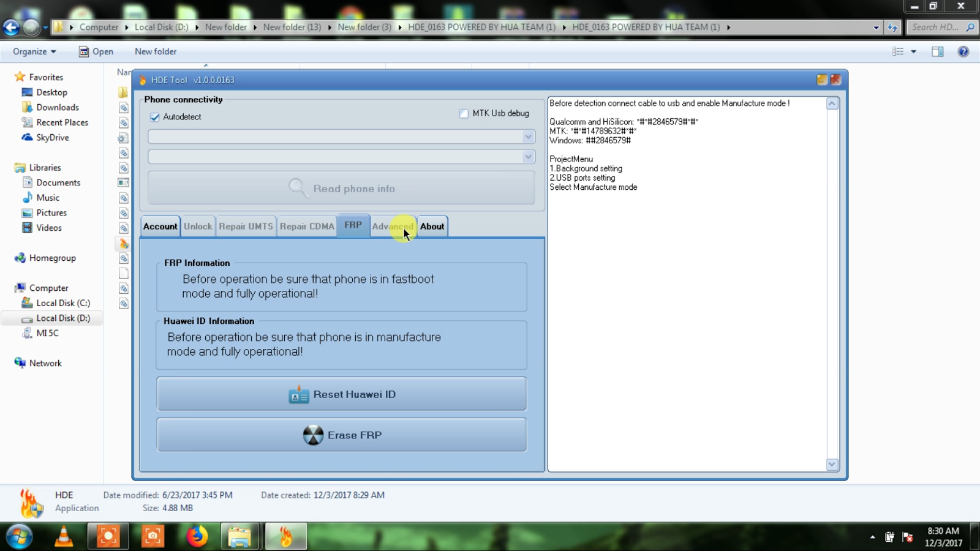Click the HDE Tool taskbar icon

286,537
